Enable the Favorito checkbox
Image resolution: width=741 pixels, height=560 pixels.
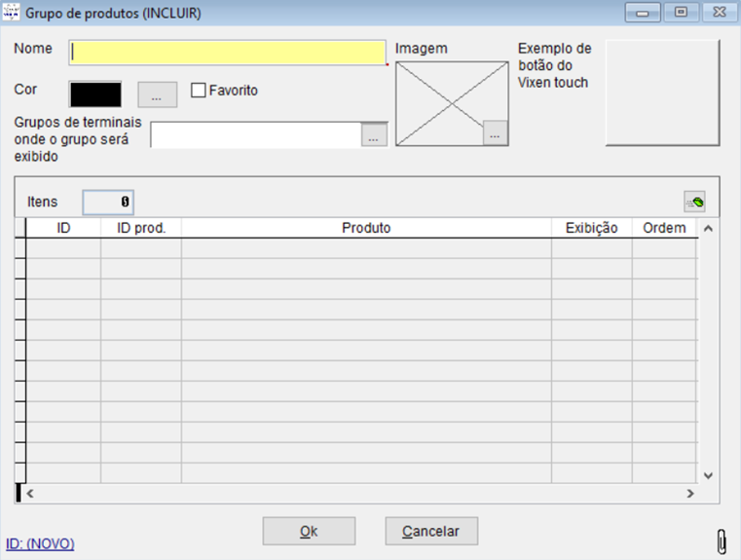[x=199, y=91]
